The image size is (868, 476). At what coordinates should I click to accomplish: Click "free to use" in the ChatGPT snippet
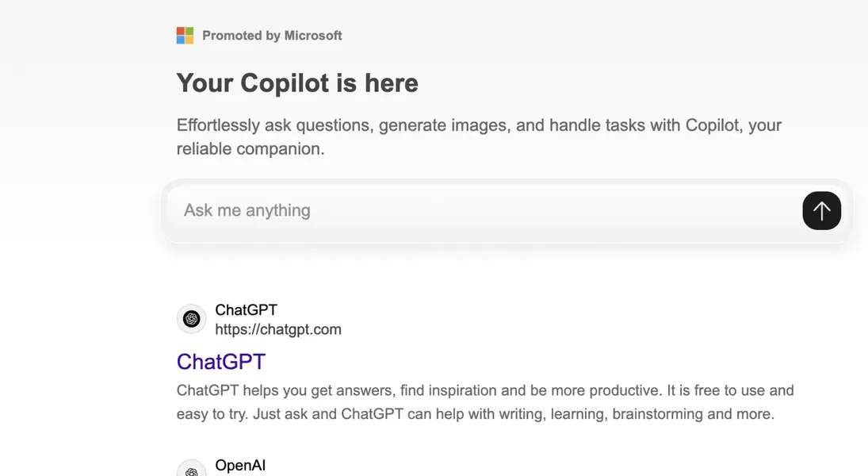click(x=727, y=390)
